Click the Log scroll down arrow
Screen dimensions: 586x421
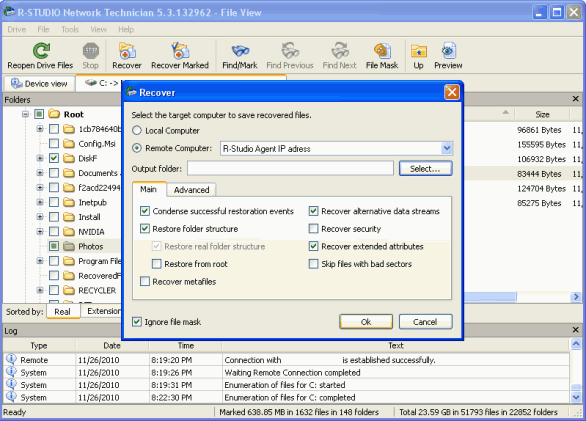[576, 396]
